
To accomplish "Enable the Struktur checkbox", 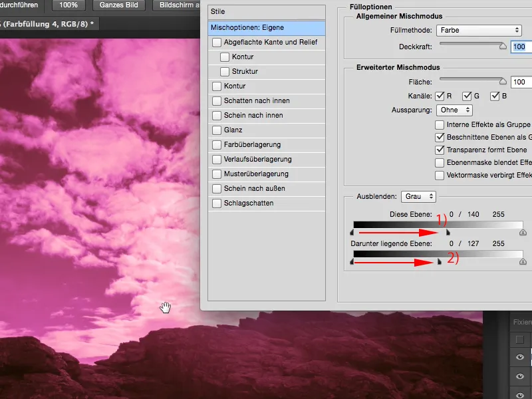I will coord(225,72).
